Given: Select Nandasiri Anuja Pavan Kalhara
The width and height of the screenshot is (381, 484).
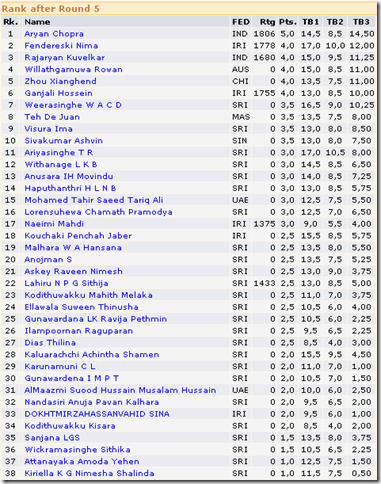Looking at the screenshot, I should (x=92, y=402).
